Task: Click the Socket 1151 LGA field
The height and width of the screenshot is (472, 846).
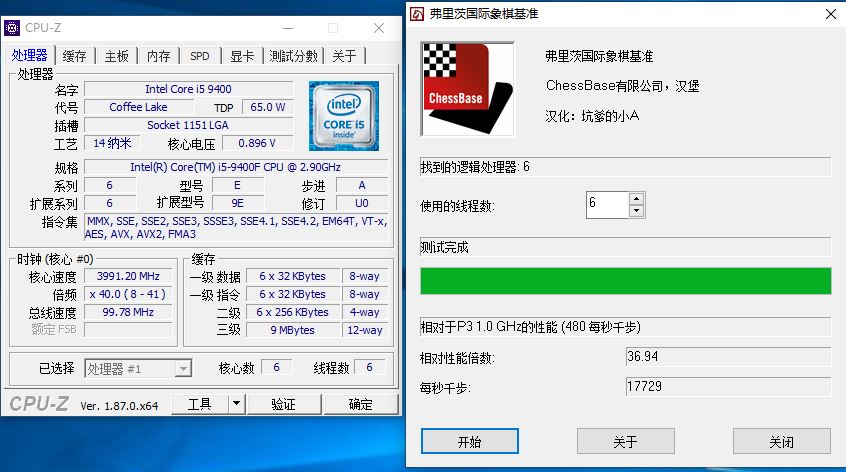Action: (188, 125)
